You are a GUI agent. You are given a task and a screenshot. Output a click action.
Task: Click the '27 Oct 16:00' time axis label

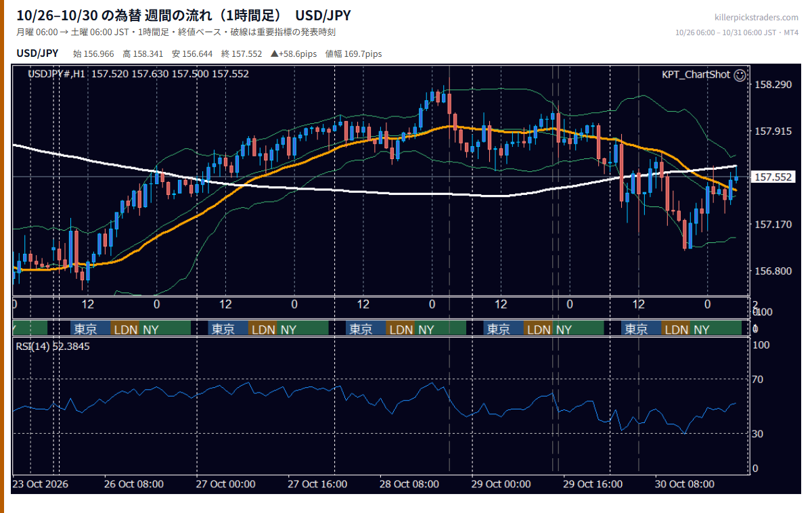[x=317, y=484]
